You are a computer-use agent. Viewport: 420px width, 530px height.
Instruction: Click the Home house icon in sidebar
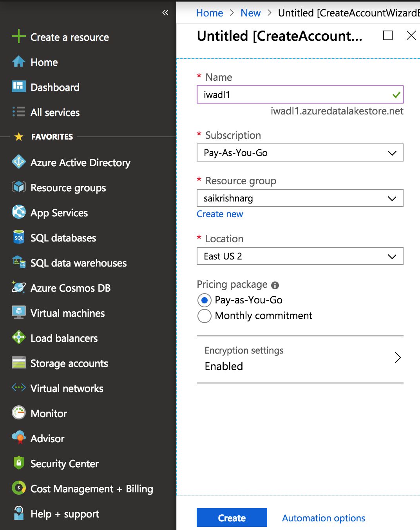click(x=19, y=62)
